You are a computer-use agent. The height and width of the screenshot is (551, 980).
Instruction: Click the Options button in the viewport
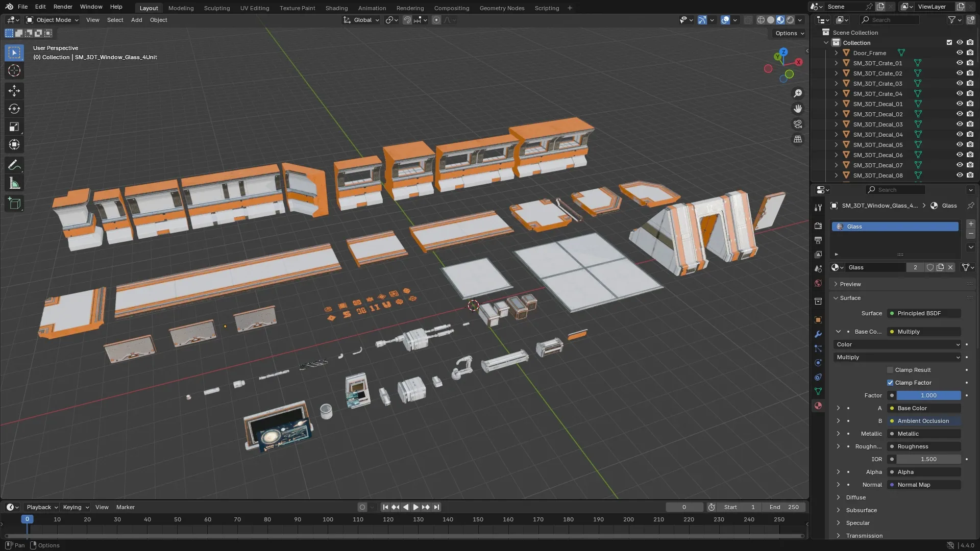[788, 33]
